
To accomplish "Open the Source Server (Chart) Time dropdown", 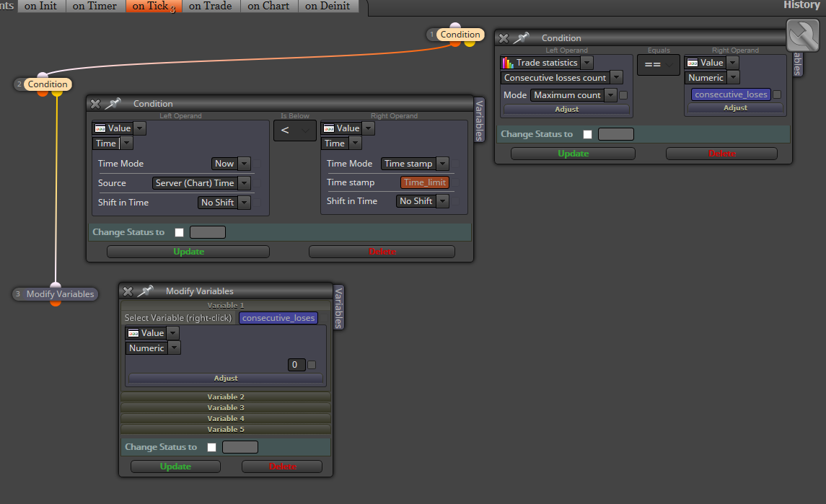I will (244, 182).
